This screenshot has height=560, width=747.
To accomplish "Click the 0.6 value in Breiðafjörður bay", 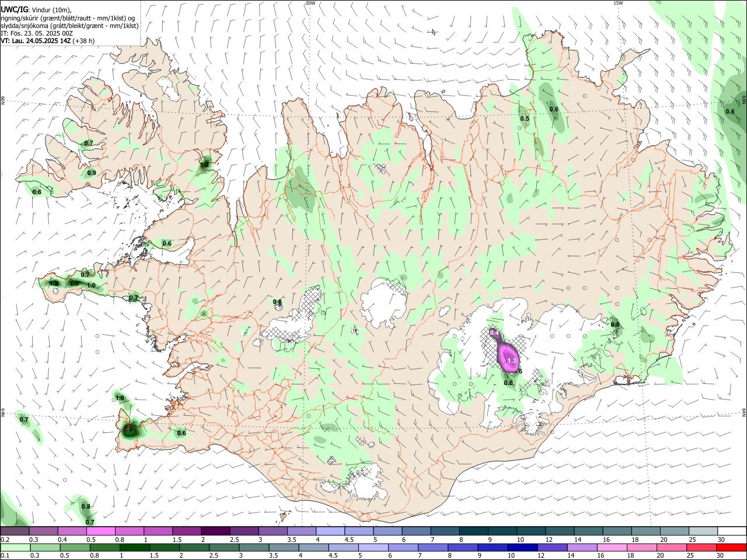I will tap(167, 243).
